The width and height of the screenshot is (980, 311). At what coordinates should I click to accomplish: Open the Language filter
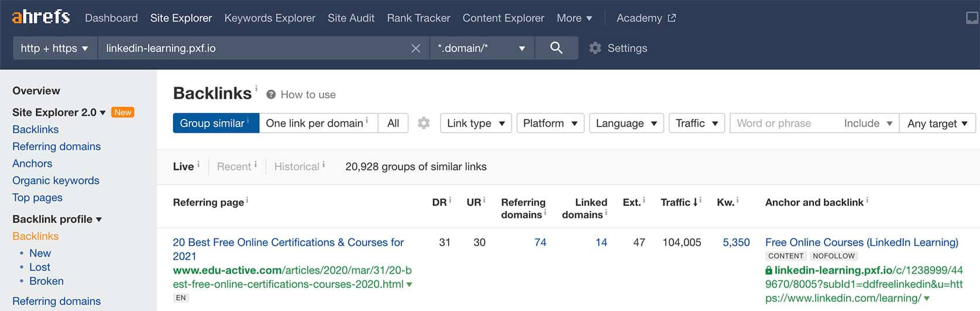[626, 123]
